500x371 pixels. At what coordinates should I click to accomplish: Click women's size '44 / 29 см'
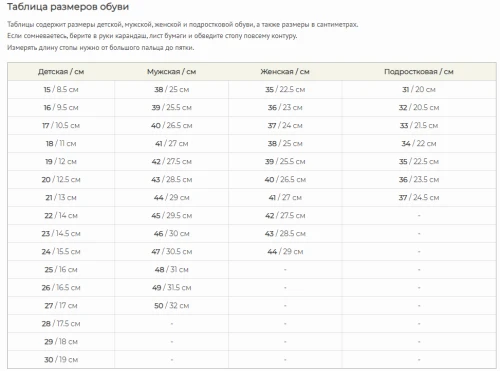pos(285,252)
